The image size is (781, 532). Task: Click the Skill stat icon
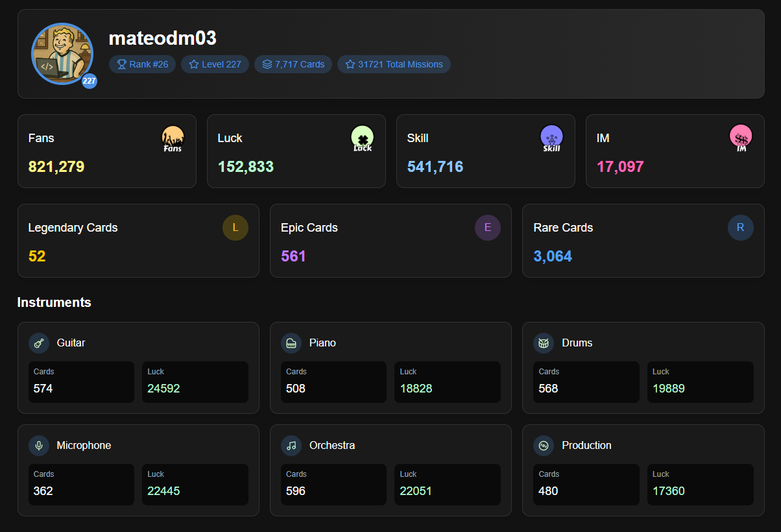pos(551,138)
